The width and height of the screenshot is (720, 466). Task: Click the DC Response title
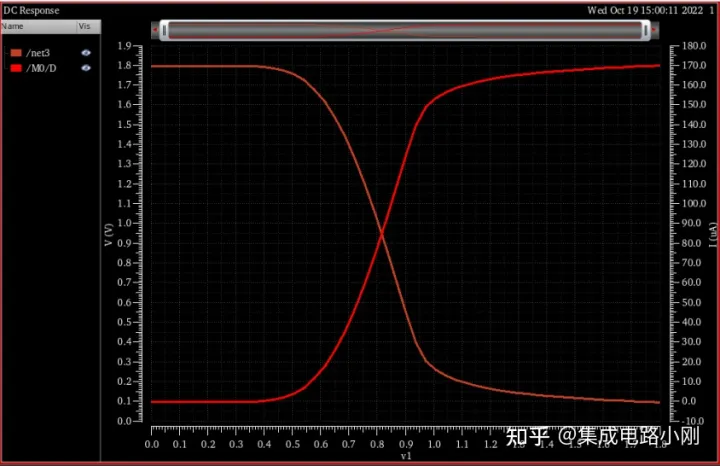pyautogui.click(x=31, y=10)
